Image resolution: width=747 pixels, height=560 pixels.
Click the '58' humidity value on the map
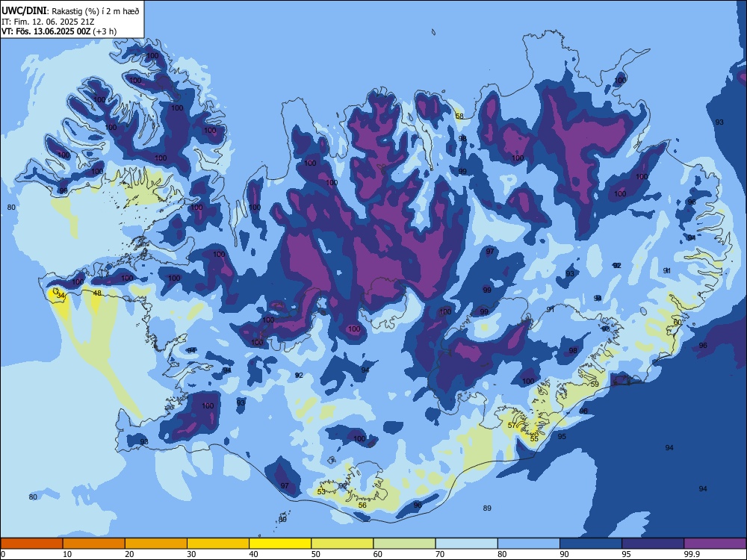click(x=459, y=116)
